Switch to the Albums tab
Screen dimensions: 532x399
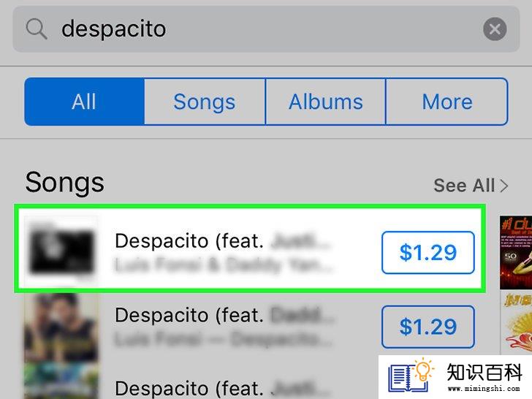[x=325, y=102]
